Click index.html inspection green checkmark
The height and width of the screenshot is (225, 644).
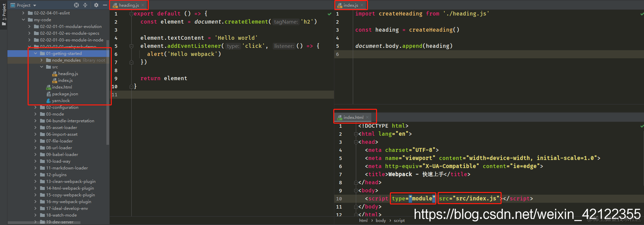coord(642,126)
